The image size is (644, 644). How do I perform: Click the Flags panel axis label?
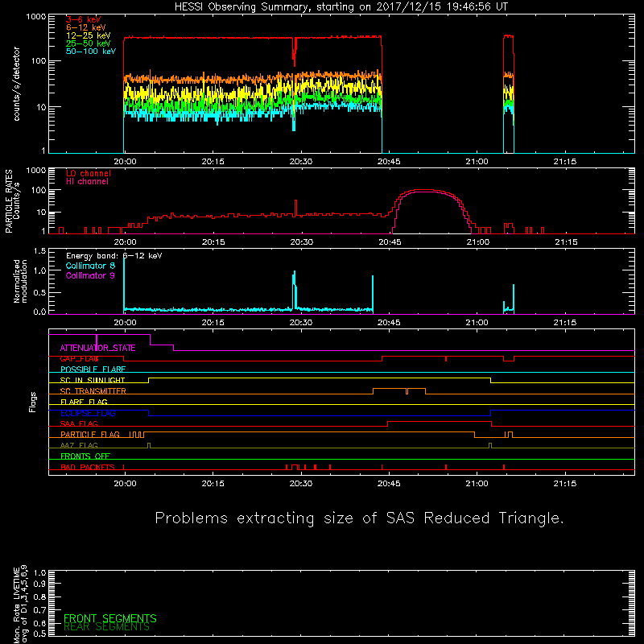tap(33, 402)
